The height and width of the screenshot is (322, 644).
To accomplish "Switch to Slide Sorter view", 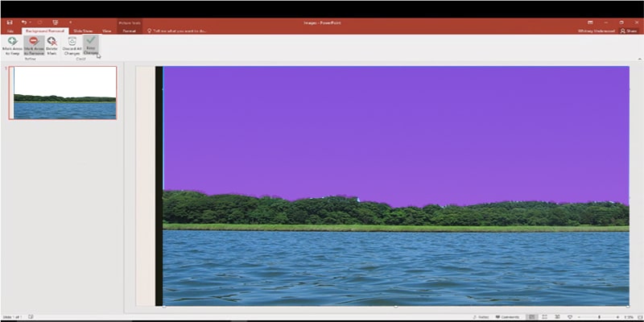I will 545,317.
